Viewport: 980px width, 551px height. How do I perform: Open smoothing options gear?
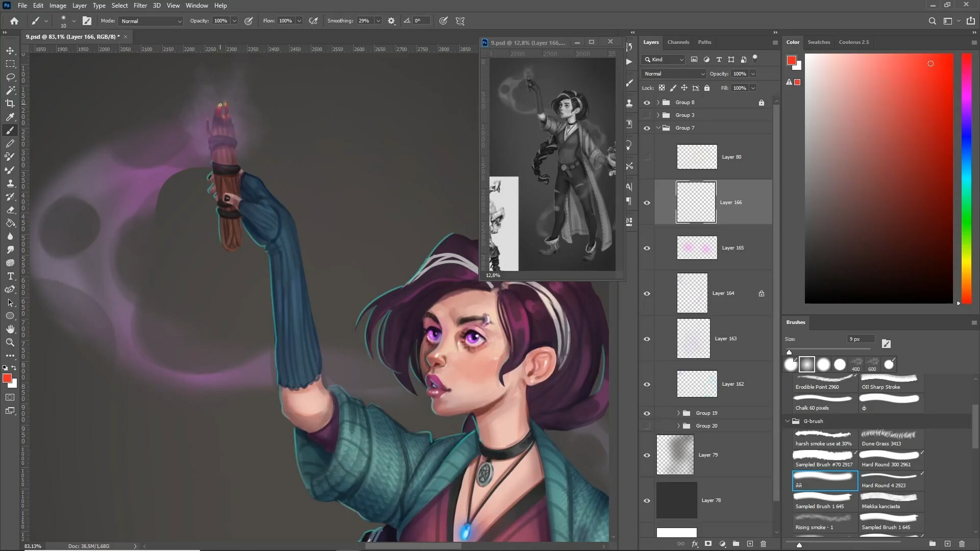pyautogui.click(x=391, y=21)
